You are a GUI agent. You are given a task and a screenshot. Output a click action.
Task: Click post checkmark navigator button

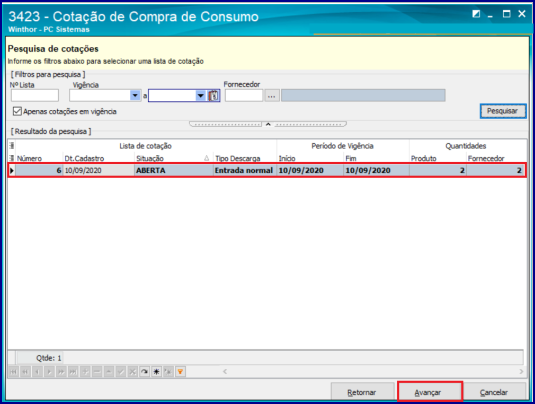[121, 372]
